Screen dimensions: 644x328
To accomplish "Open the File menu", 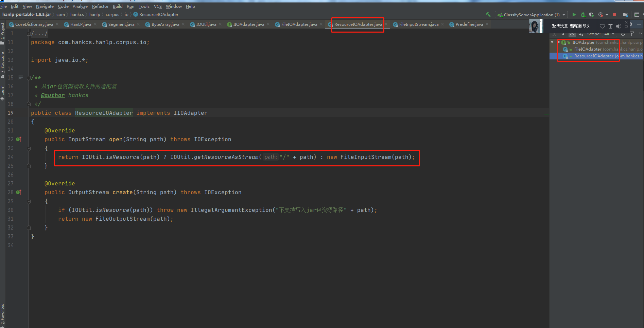I will pyautogui.click(x=3, y=6).
